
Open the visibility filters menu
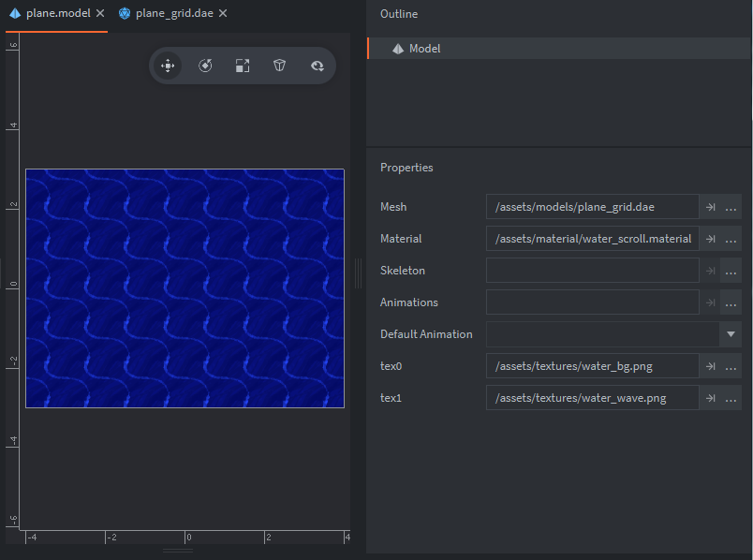click(x=317, y=66)
